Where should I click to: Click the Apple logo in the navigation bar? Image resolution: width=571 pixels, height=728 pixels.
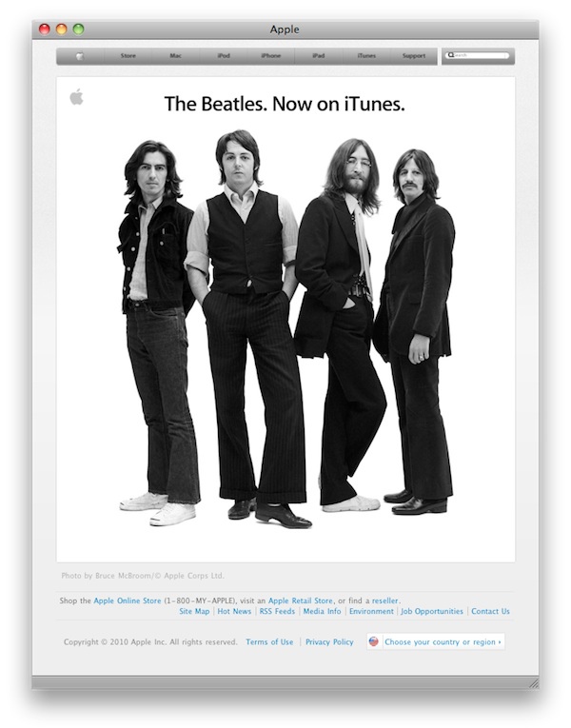[80, 56]
